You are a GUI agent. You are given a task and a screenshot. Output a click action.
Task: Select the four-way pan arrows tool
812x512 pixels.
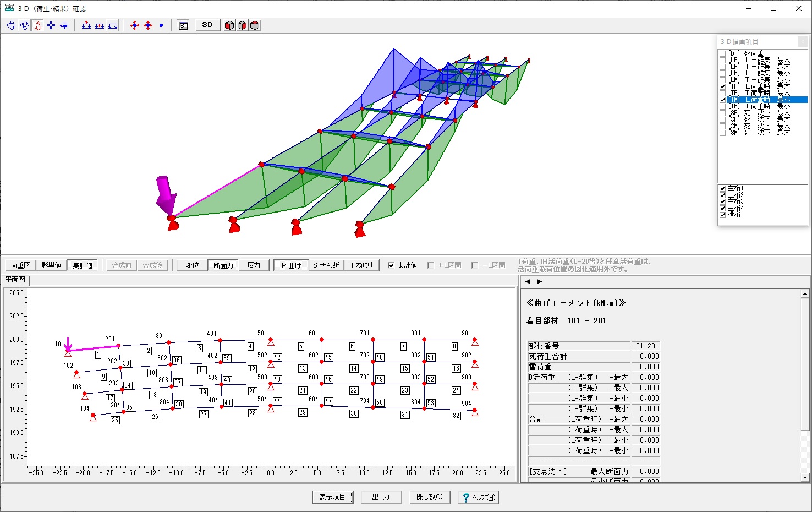(x=51, y=25)
